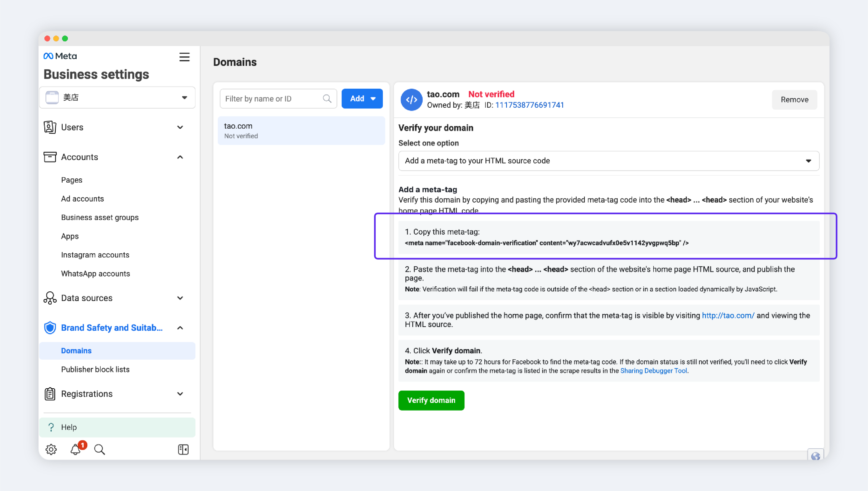
Task: Click the green Verify domain button
Action: point(431,400)
